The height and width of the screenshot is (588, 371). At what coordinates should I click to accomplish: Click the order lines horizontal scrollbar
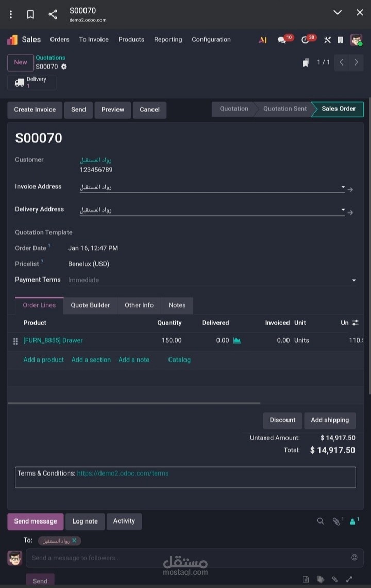(x=134, y=403)
